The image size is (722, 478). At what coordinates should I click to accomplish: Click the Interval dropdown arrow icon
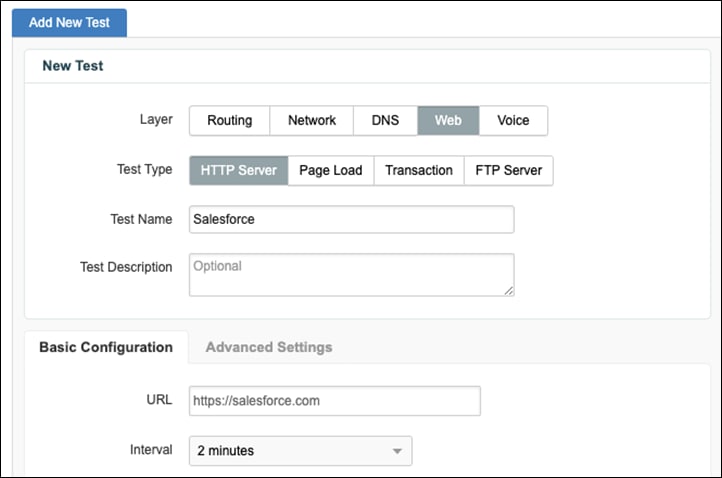[x=397, y=451]
